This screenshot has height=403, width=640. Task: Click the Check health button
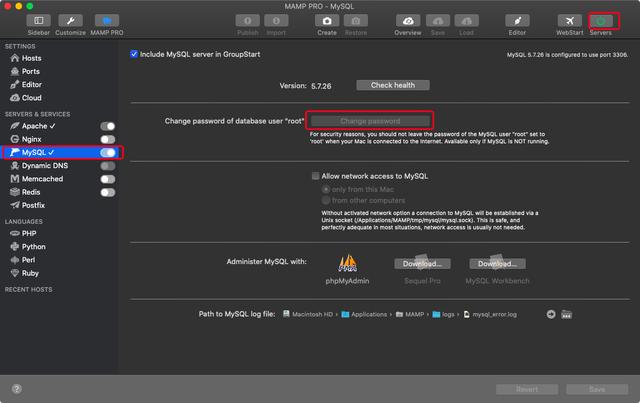click(393, 85)
